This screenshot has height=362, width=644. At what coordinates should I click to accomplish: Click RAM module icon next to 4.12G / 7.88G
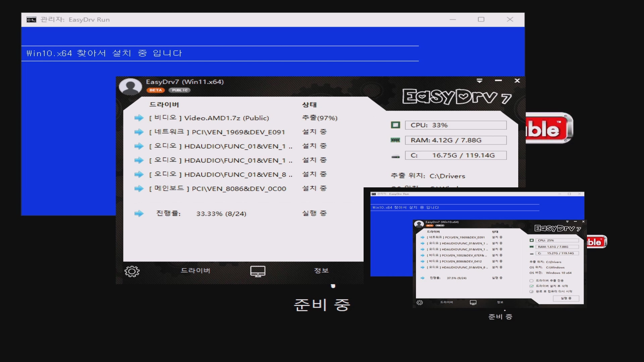395,140
